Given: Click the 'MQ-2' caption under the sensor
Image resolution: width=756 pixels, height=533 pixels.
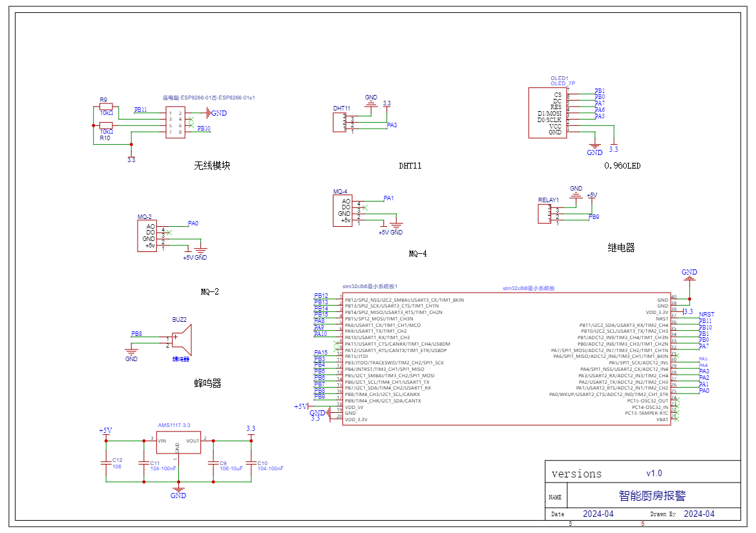Looking at the screenshot, I should click(x=210, y=292).
